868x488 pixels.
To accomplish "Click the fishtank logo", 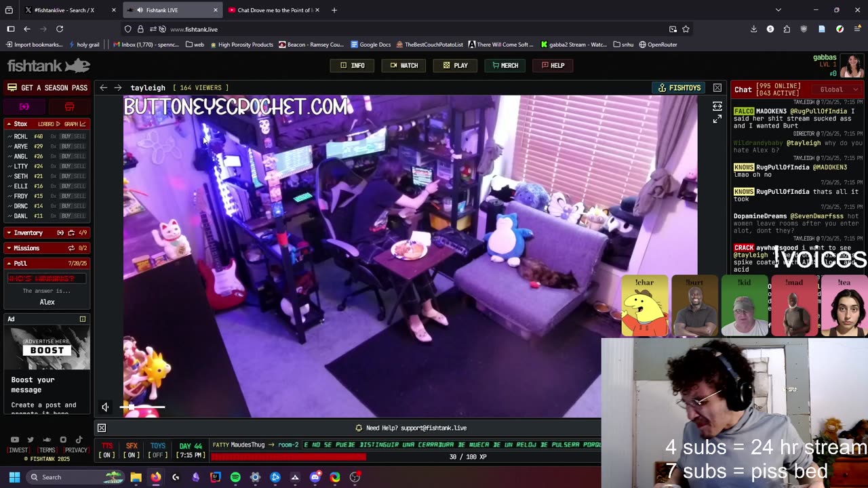I will [x=48, y=66].
